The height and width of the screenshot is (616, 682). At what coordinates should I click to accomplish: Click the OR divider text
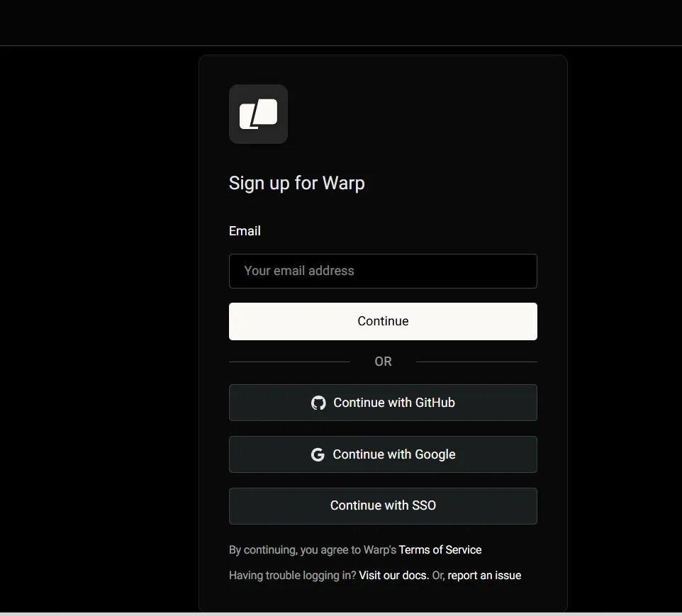(x=384, y=362)
